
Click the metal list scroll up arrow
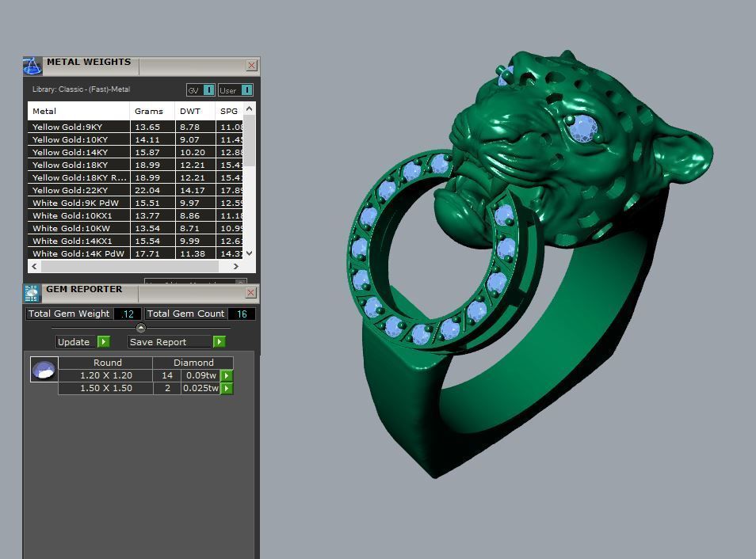(250, 109)
